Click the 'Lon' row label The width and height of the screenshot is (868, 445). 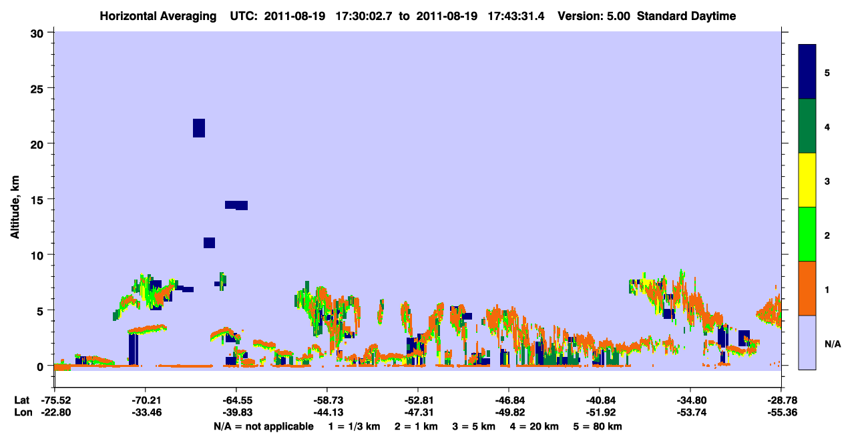coord(23,412)
